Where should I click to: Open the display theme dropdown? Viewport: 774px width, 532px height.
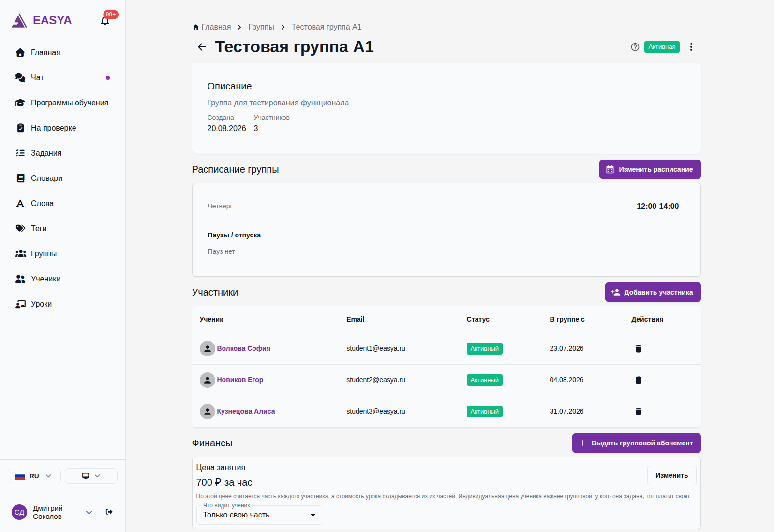coord(91,476)
